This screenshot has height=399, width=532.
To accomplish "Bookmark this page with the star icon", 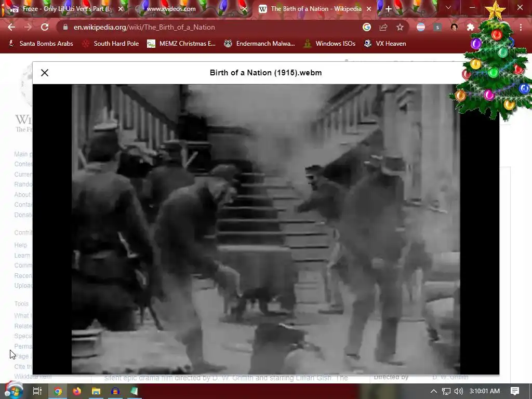I will click(400, 27).
